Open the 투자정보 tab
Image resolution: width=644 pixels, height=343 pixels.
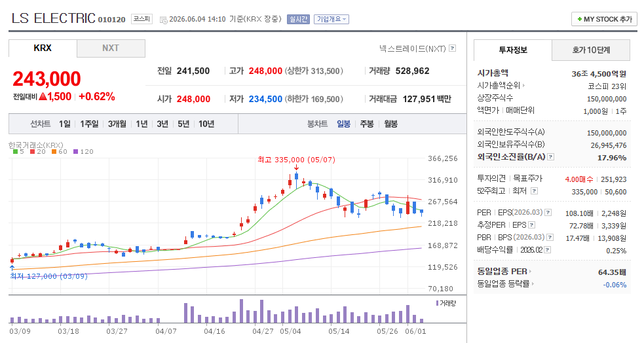513,50
